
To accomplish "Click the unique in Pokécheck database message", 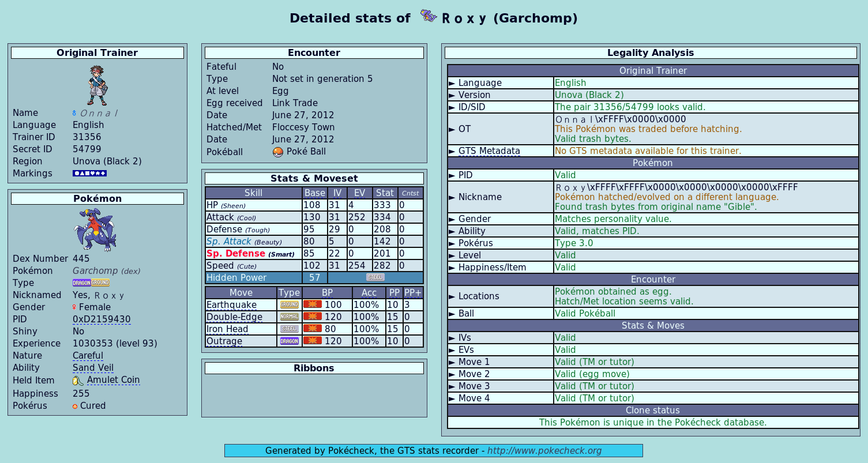I will click(x=653, y=423).
